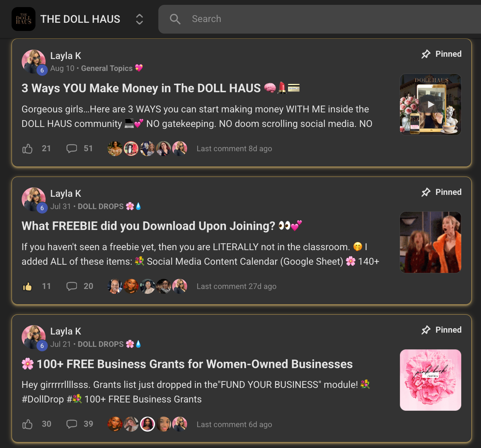
Task: Open the search magnifier icon
Action: (x=175, y=19)
